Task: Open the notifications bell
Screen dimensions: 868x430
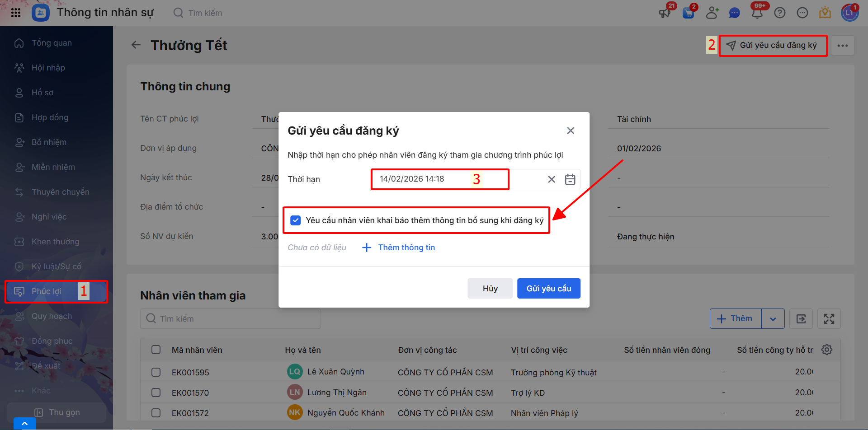Action: (757, 13)
